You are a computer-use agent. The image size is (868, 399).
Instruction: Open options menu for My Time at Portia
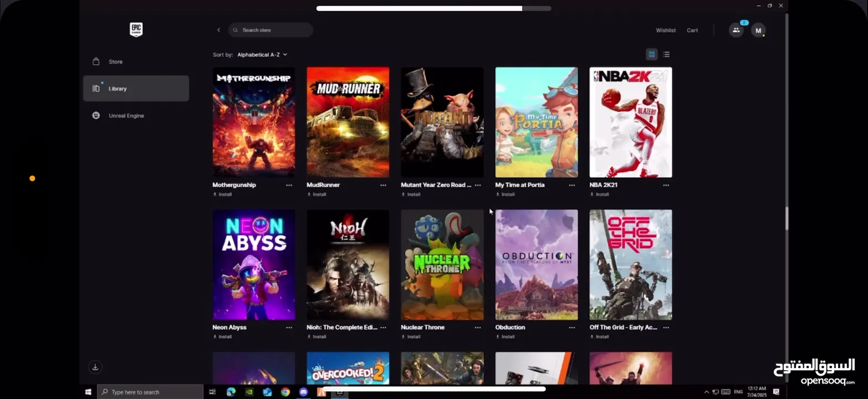[x=572, y=185]
